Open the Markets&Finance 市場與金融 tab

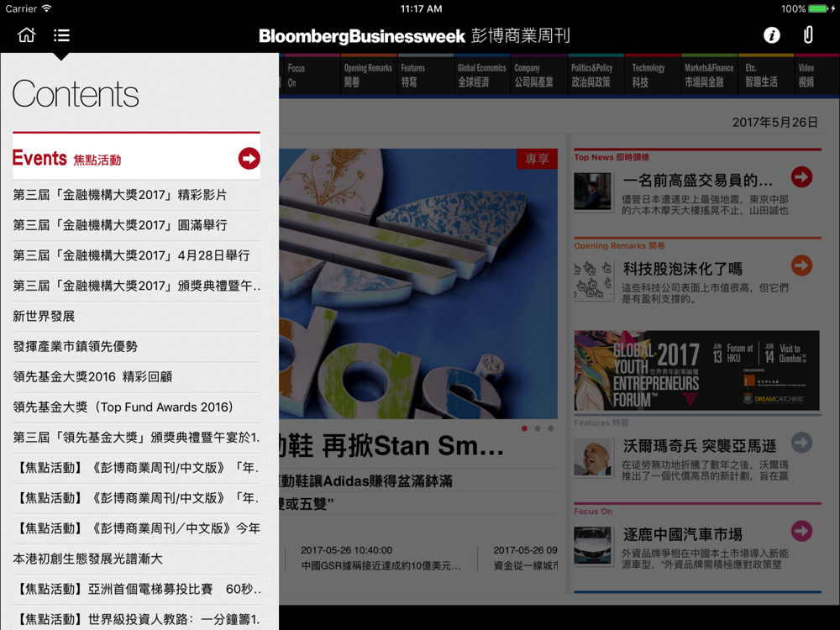[709, 75]
